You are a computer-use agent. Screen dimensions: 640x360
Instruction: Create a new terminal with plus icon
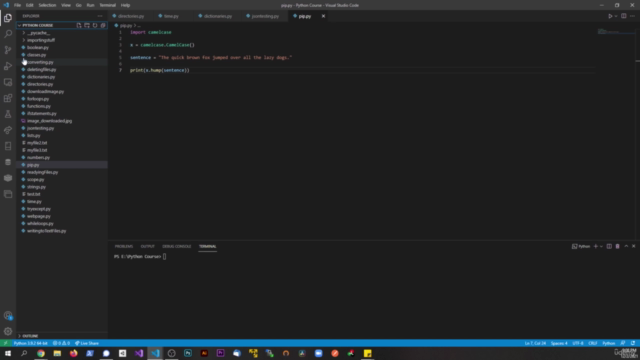click(x=596, y=246)
